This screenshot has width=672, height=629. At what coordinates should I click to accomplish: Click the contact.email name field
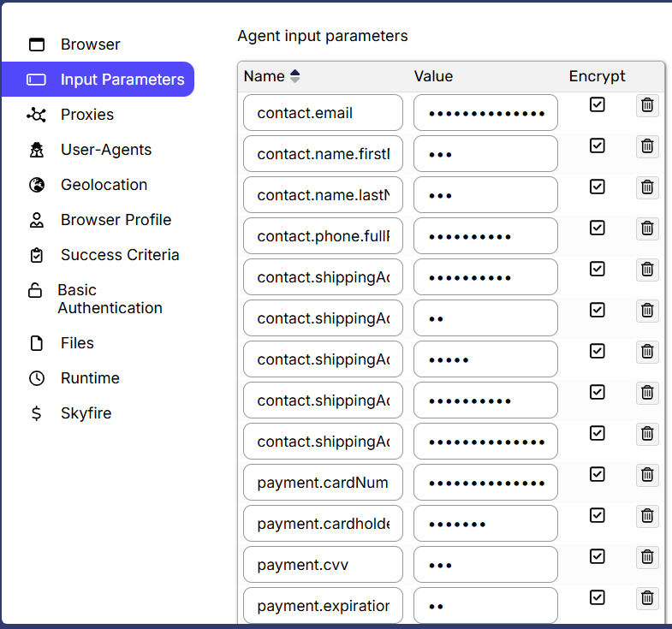pos(323,113)
